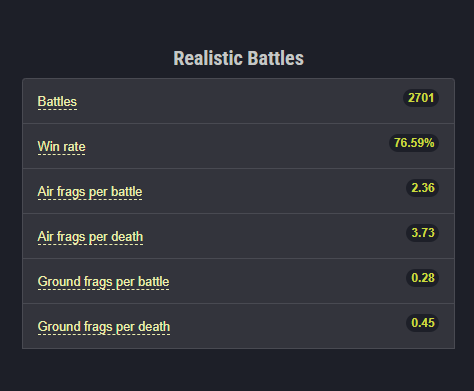Select the 2.36 value badge
The height and width of the screenshot is (391, 474).
click(423, 188)
